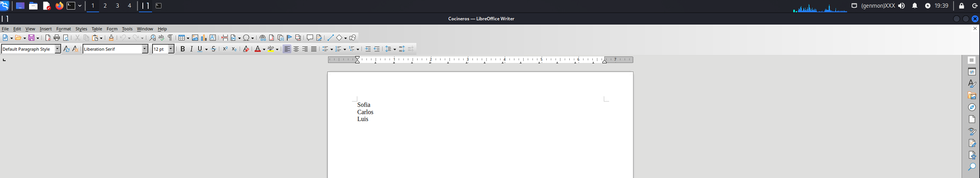Open the Format menu
Viewport: 980px width, 178px height.
63,29
